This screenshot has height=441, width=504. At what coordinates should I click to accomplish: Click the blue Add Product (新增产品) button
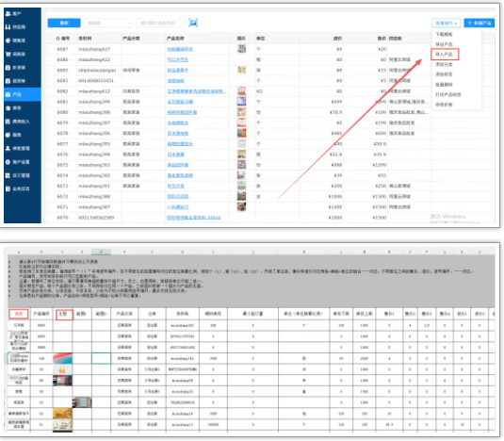pyautogui.click(x=479, y=23)
